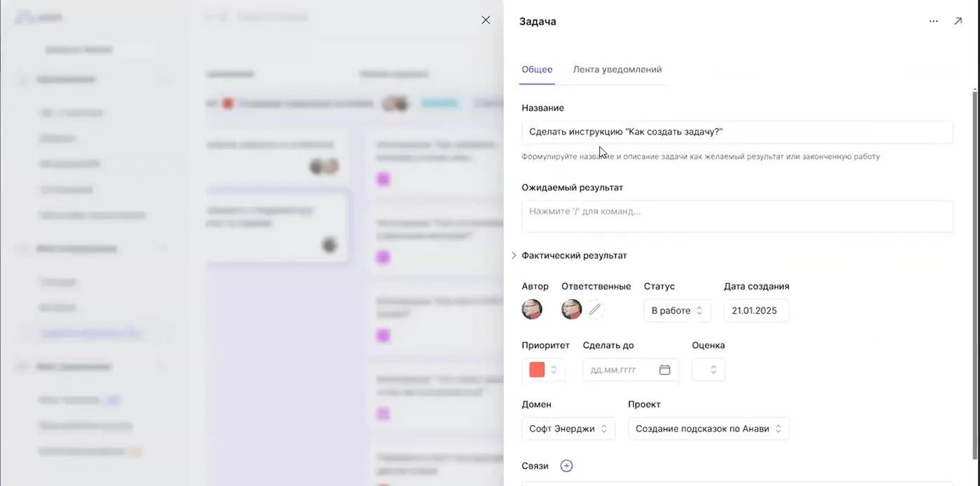Click the red priority color swatch

(x=537, y=370)
